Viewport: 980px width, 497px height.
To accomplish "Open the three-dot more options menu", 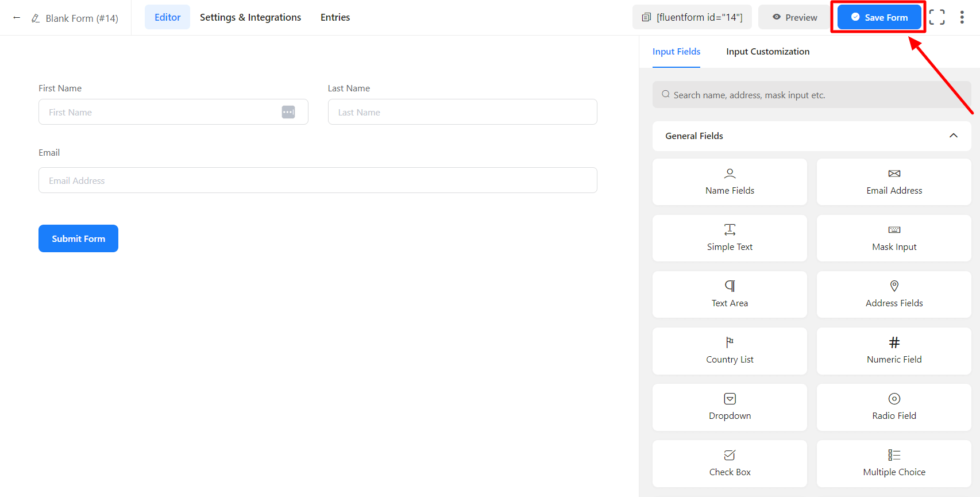I will [962, 17].
